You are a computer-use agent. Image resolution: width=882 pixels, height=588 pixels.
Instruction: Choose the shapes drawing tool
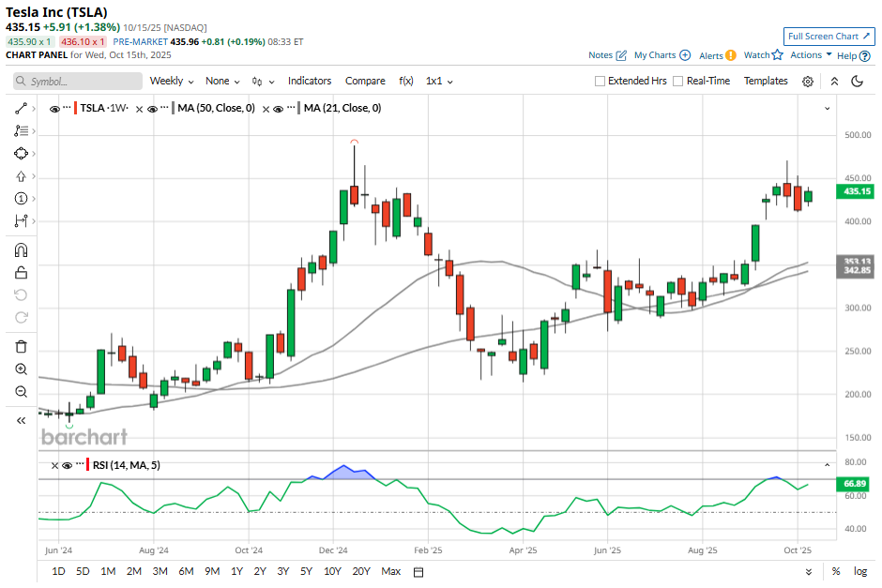coord(21,154)
